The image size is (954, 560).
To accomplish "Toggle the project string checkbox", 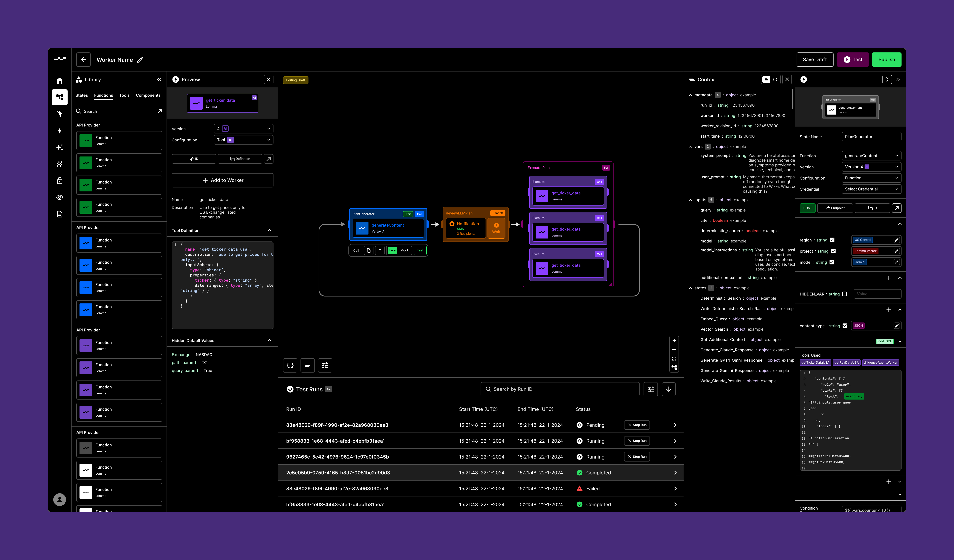I will pyautogui.click(x=833, y=251).
